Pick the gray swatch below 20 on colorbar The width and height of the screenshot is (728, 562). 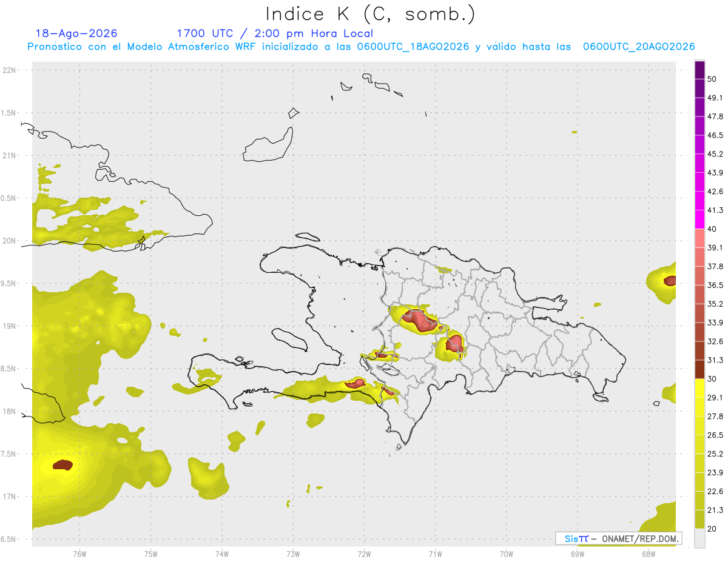(699, 538)
